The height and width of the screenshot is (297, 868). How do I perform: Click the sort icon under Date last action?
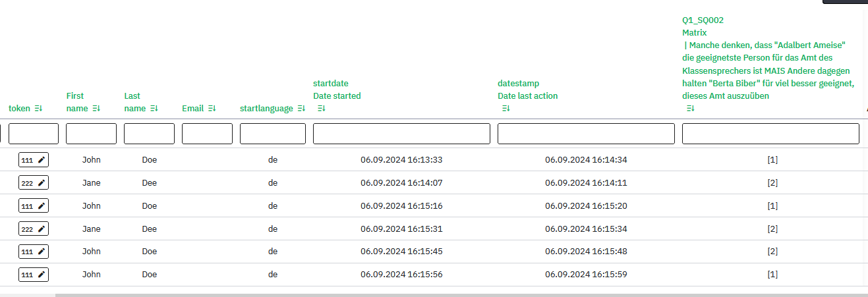tap(506, 109)
